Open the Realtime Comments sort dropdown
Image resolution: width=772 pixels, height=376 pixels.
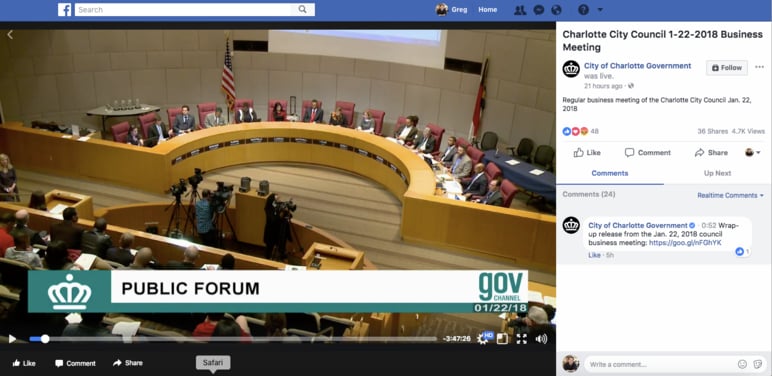pos(731,195)
